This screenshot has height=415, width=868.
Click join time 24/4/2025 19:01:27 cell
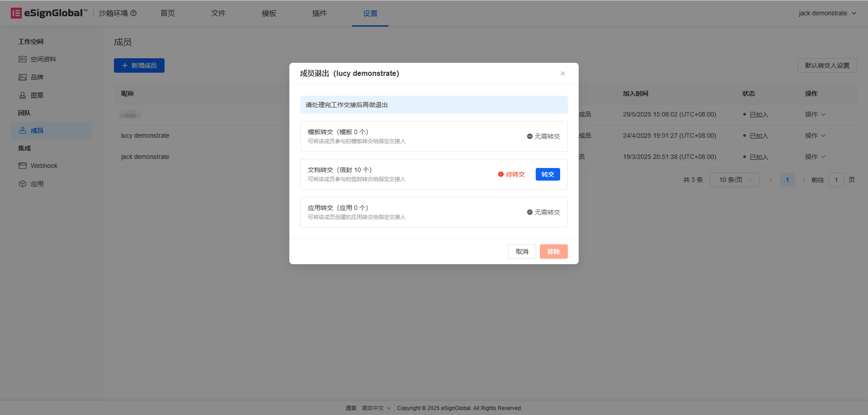click(x=670, y=135)
